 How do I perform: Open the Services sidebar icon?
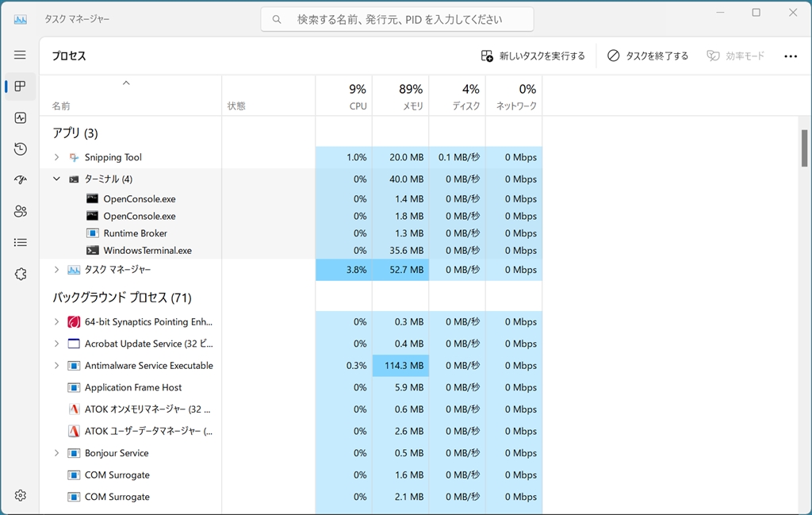pos(20,274)
